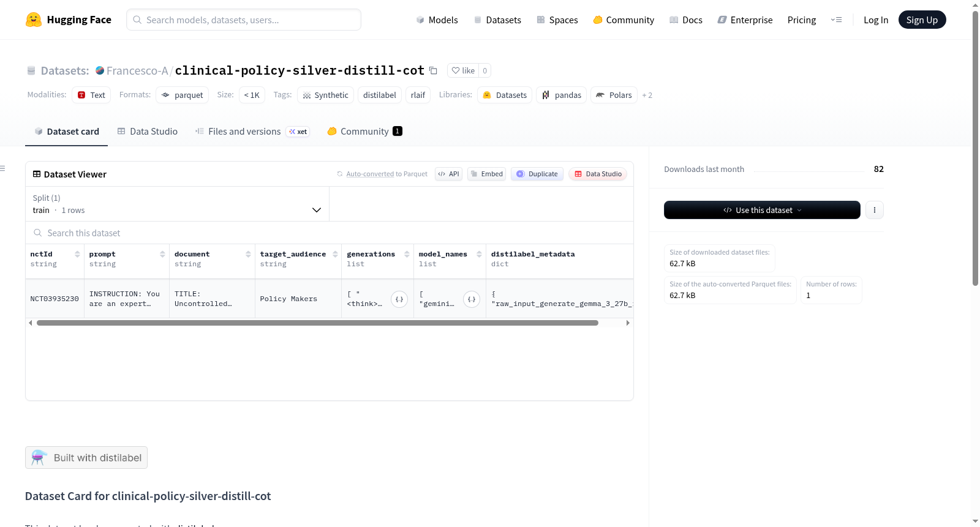This screenshot has width=980, height=527.
Task: Select the Polars library tag
Action: (614, 95)
